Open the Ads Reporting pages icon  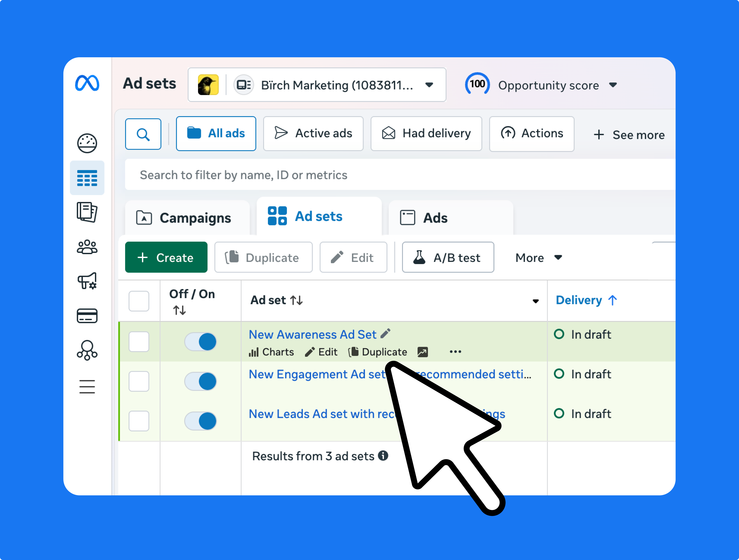click(x=87, y=212)
